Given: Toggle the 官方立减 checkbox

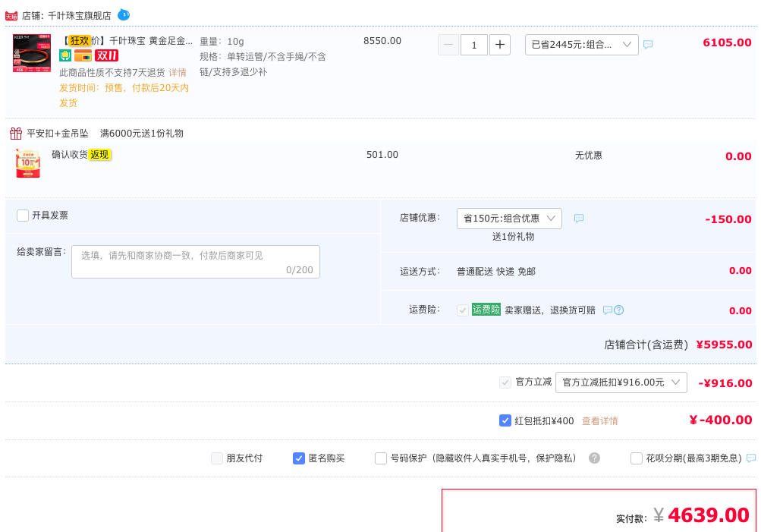Looking at the screenshot, I should (x=505, y=382).
